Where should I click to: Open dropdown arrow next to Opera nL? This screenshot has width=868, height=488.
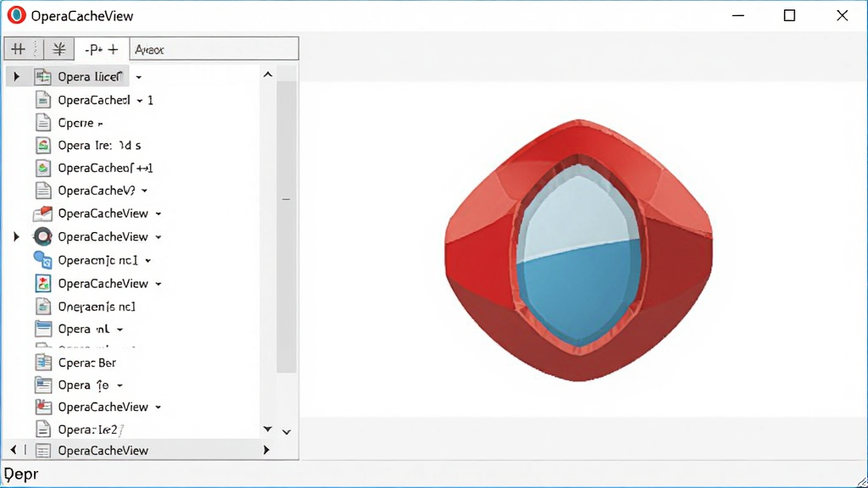pyautogui.click(x=120, y=330)
